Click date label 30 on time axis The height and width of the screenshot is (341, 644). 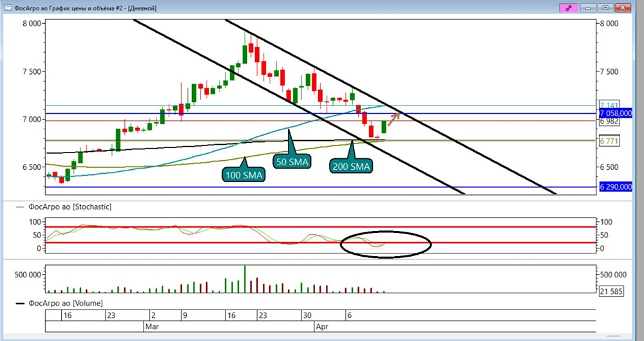click(x=307, y=315)
